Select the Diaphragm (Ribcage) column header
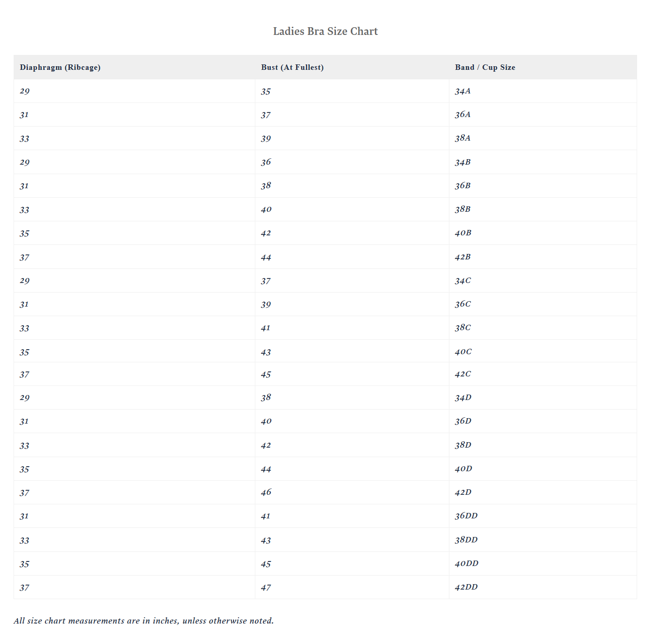648x644 pixels. pyautogui.click(x=134, y=67)
